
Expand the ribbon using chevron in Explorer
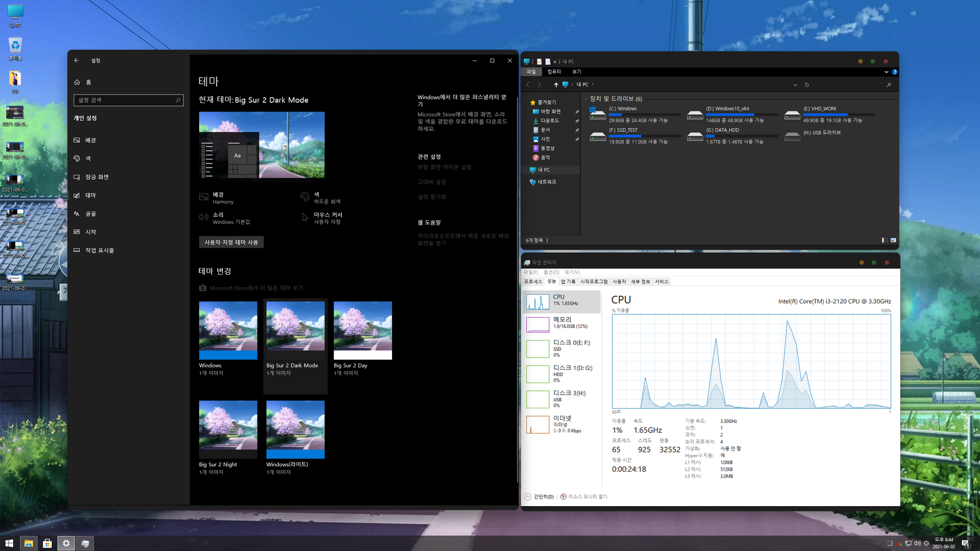886,72
